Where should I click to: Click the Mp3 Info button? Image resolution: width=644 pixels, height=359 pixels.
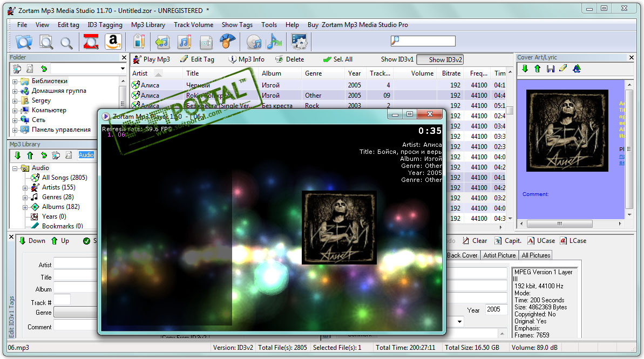tap(247, 59)
